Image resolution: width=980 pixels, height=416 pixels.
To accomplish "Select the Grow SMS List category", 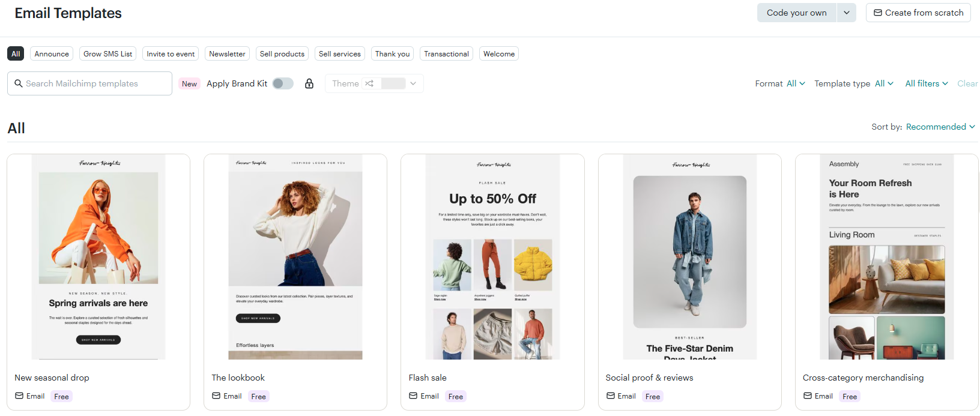I will (108, 53).
